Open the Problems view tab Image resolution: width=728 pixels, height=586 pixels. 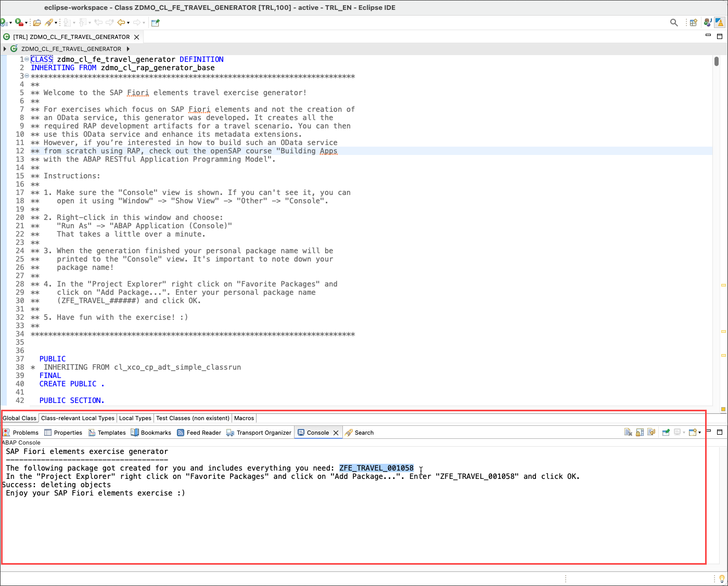pyautogui.click(x=21, y=433)
